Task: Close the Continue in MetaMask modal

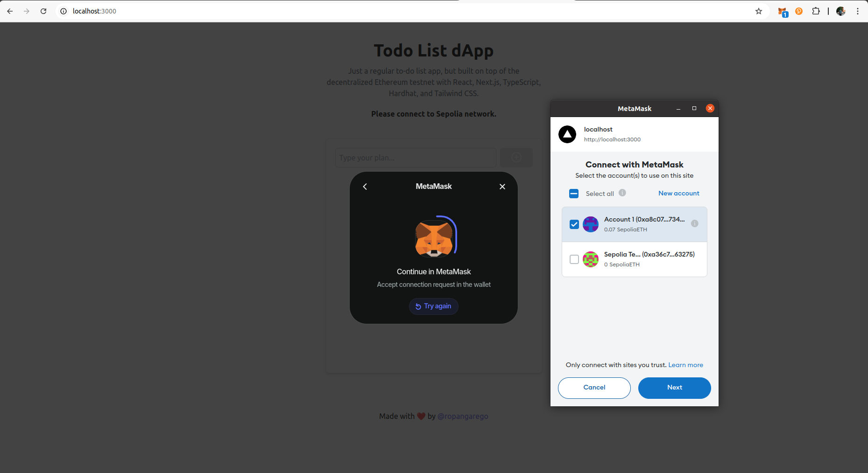Action: click(x=502, y=187)
